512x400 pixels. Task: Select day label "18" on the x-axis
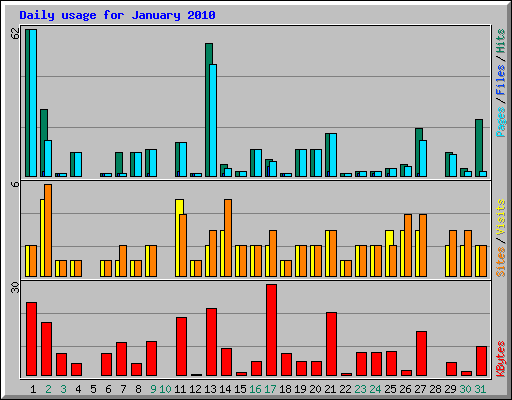[285, 389]
